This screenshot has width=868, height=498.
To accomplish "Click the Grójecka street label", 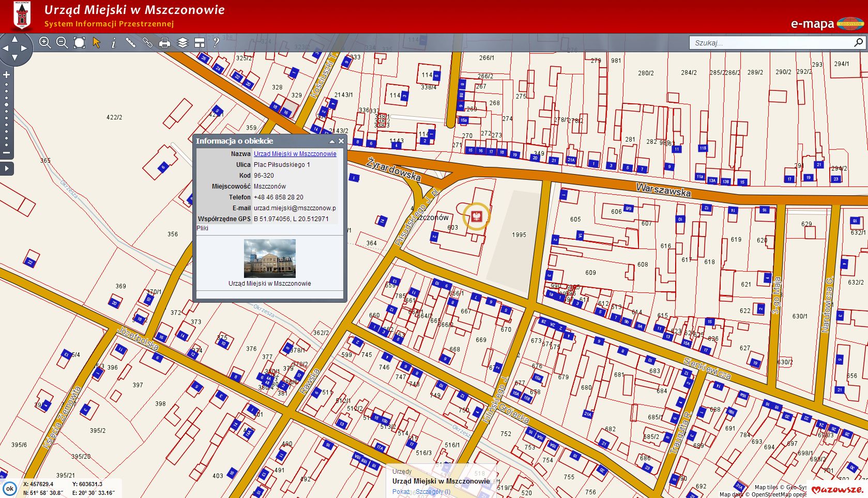I will [x=513, y=413].
